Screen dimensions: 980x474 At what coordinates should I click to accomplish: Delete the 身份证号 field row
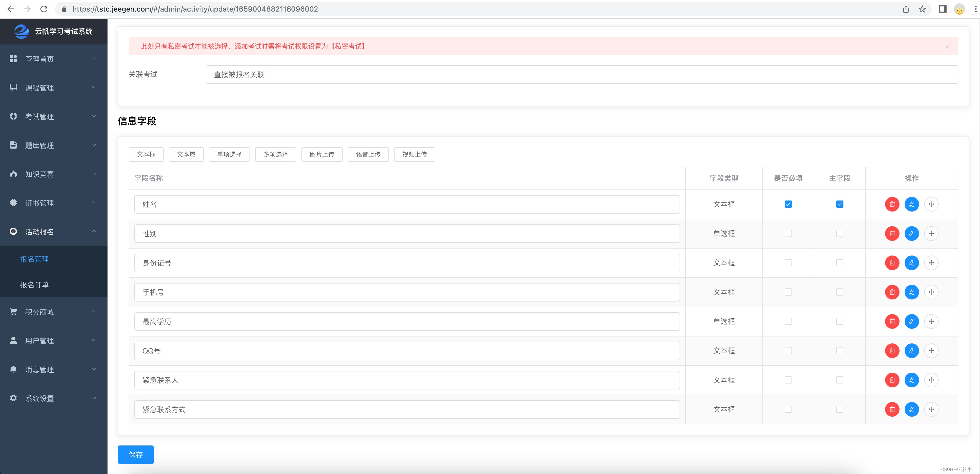(892, 263)
